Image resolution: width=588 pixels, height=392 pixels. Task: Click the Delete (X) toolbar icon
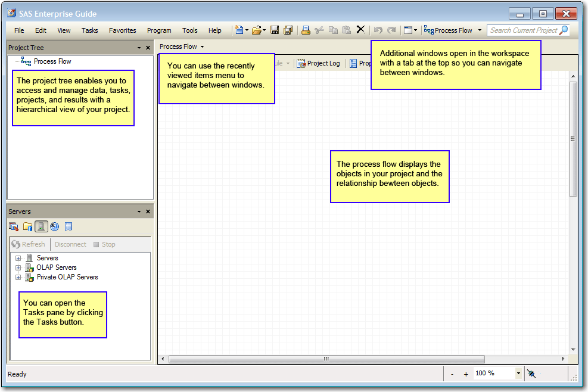360,30
